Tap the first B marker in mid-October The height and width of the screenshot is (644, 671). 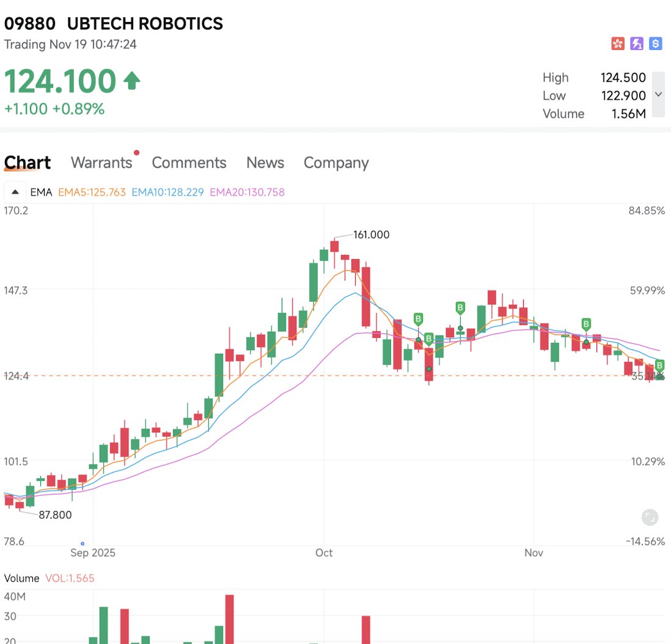pos(418,319)
